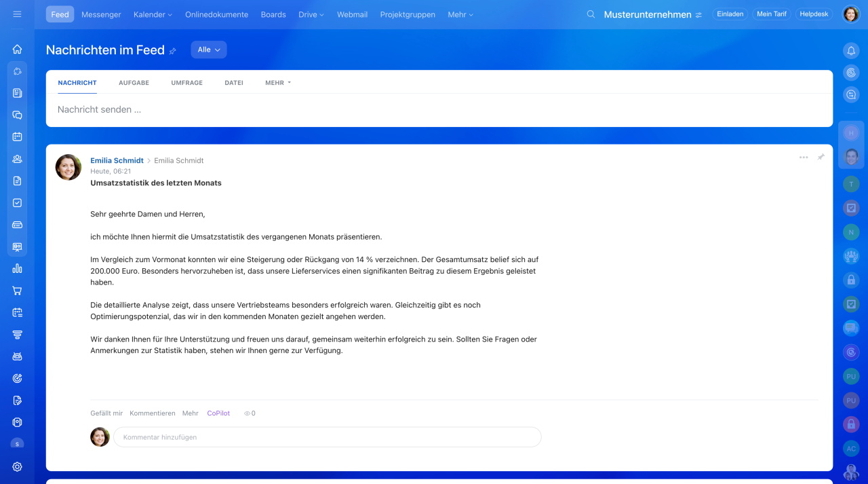Image resolution: width=868 pixels, height=484 pixels.
Task: Open Boards in top navigation
Action: (x=273, y=14)
